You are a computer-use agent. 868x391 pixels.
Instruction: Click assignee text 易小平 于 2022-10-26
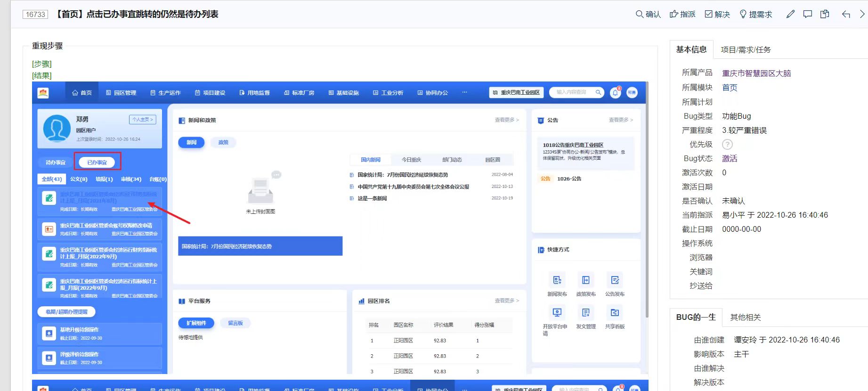[x=775, y=215]
